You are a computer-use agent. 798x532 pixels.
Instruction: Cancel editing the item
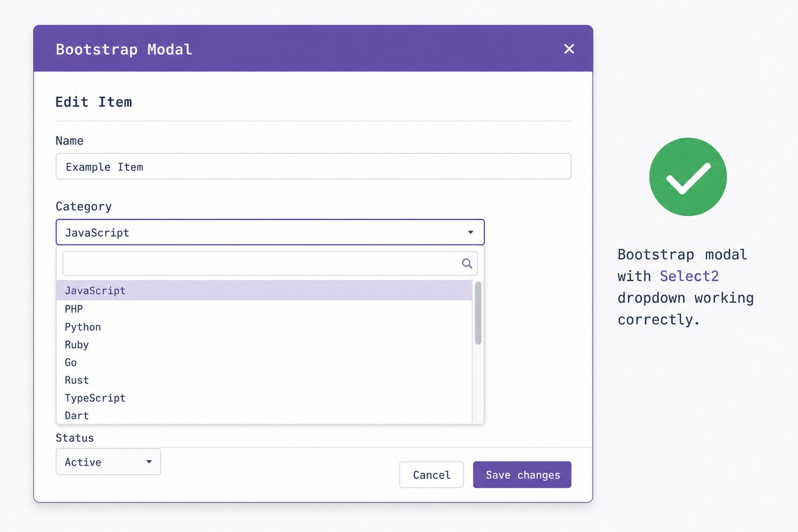pyautogui.click(x=432, y=475)
